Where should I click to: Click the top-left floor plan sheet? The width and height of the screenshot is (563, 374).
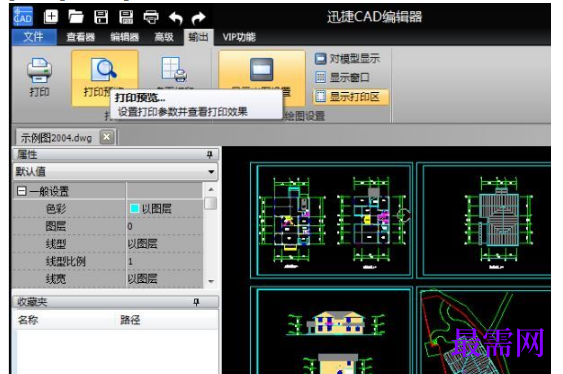331,220
